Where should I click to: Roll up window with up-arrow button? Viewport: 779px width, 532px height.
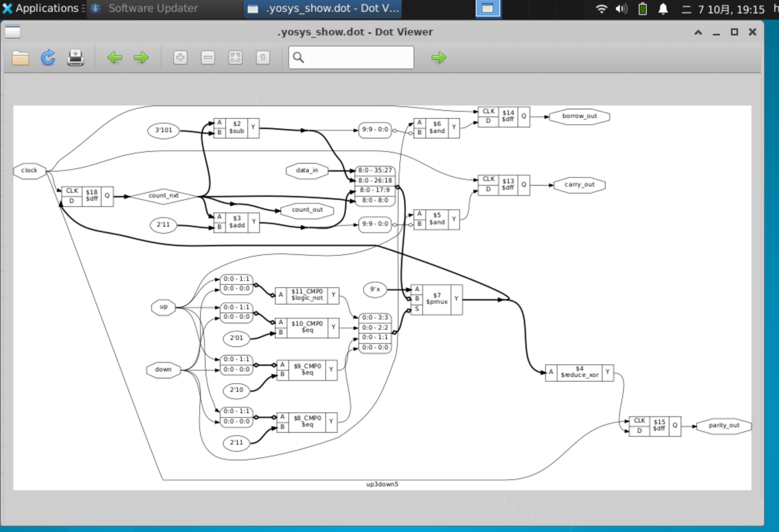[698, 32]
